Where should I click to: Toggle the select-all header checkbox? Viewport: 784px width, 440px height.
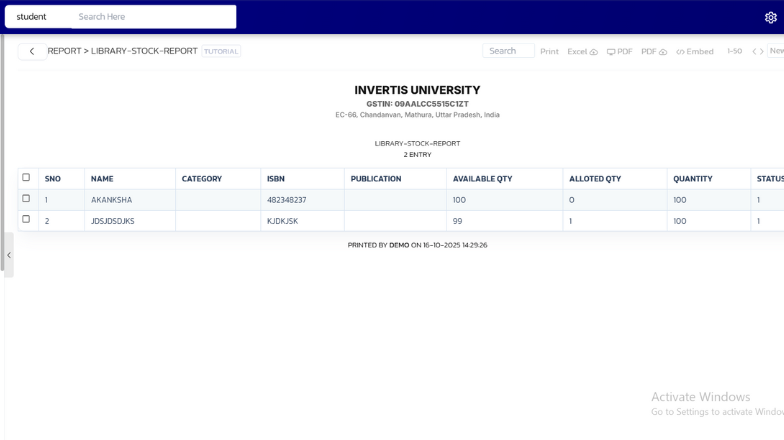(26, 178)
